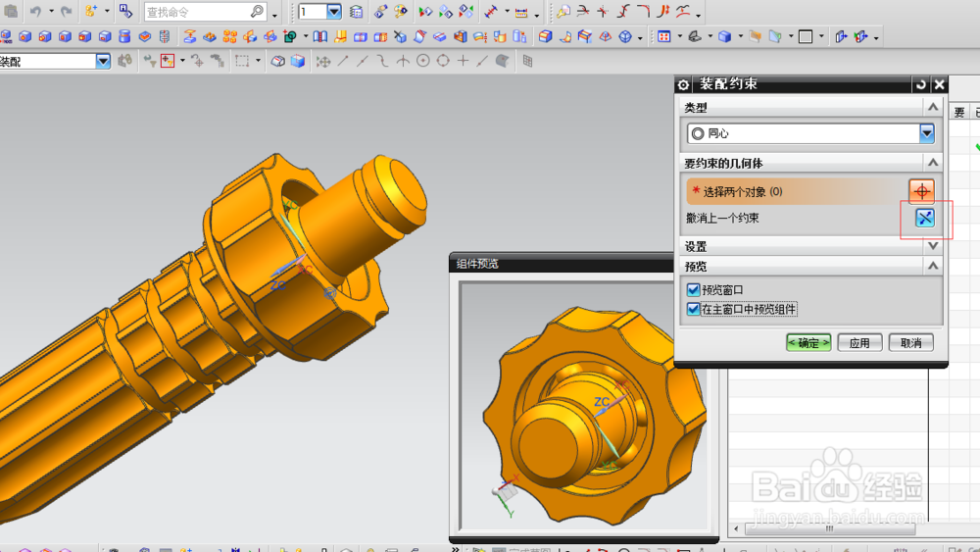This screenshot has height=552, width=980.
Task: Click the 选择两个对象 (0) selection row
Action: pyautogui.click(x=796, y=191)
